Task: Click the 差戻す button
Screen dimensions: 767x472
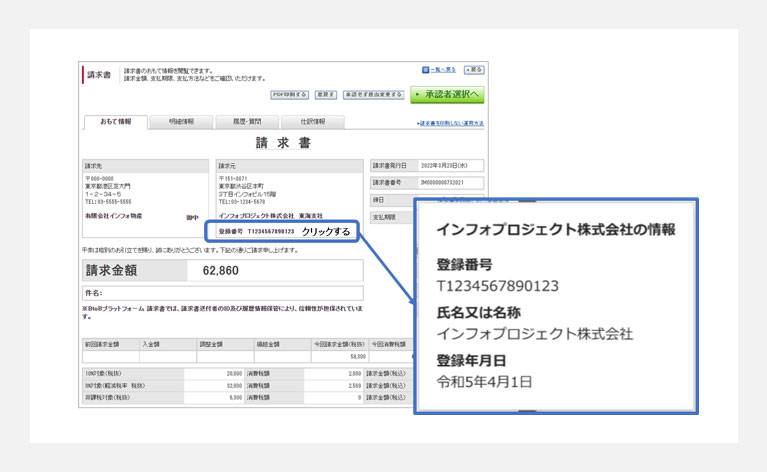Action: (325, 95)
